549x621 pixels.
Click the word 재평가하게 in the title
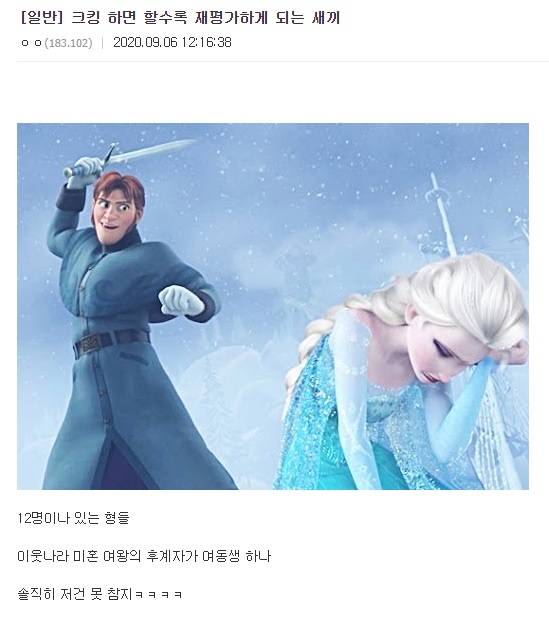pos(231,18)
